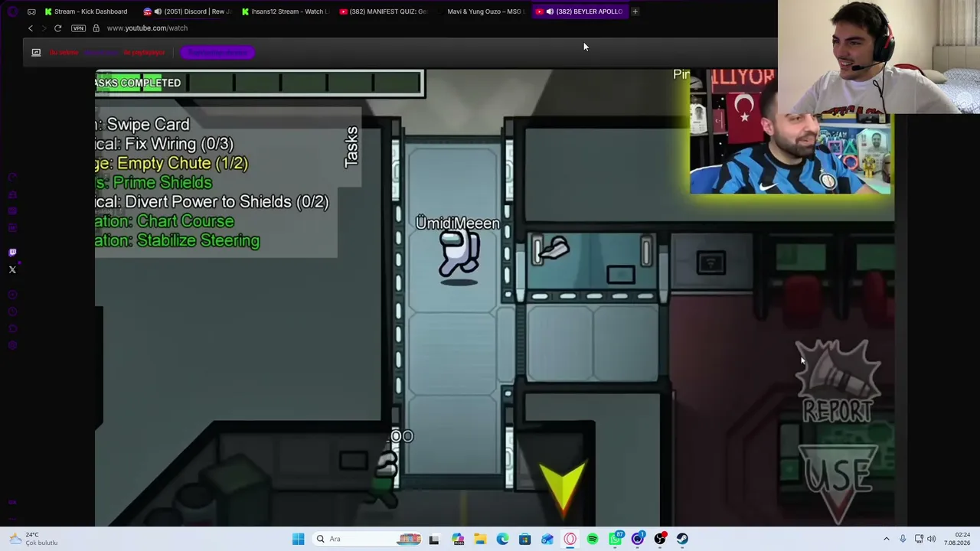980x551 pixels.
Task: Go forward using the browser forward arrow
Action: click(x=44, y=28)
